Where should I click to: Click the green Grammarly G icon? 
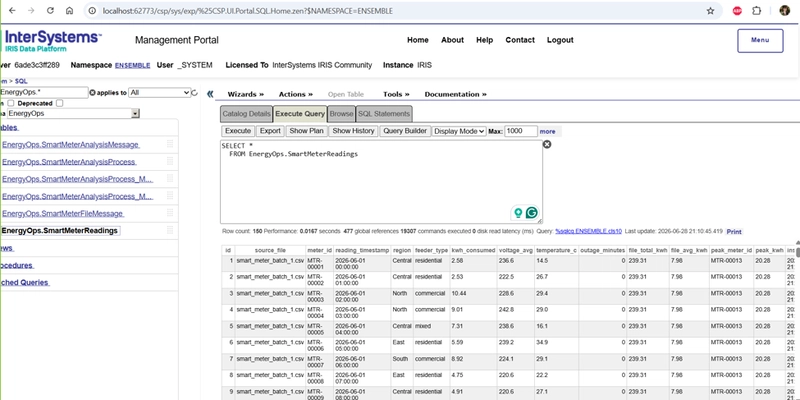pyautogui.click(x=532, y=213)
